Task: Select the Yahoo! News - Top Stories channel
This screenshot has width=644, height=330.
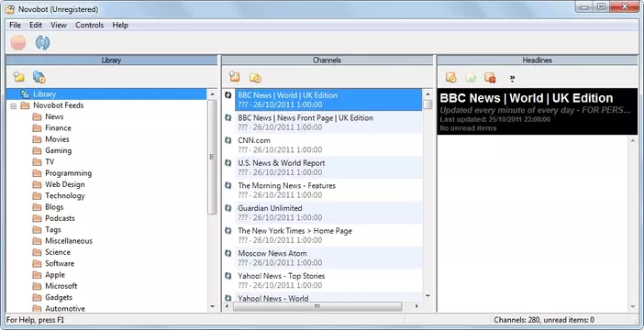Action: (328, 280)
